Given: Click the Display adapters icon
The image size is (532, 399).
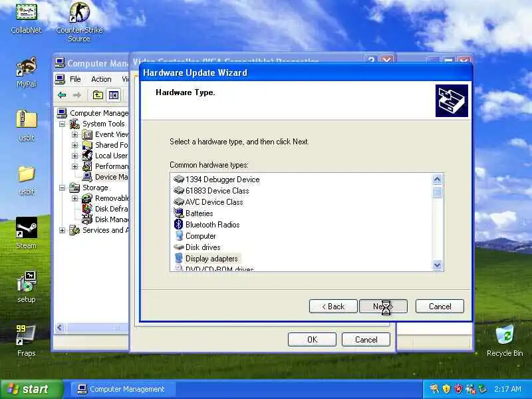Looking at the screenshot, I should click(x=179, y=258).
